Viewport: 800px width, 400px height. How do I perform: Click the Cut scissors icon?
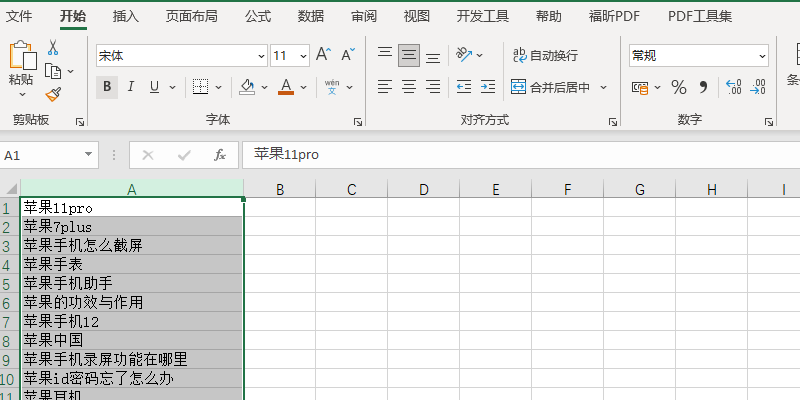(53, 47)
